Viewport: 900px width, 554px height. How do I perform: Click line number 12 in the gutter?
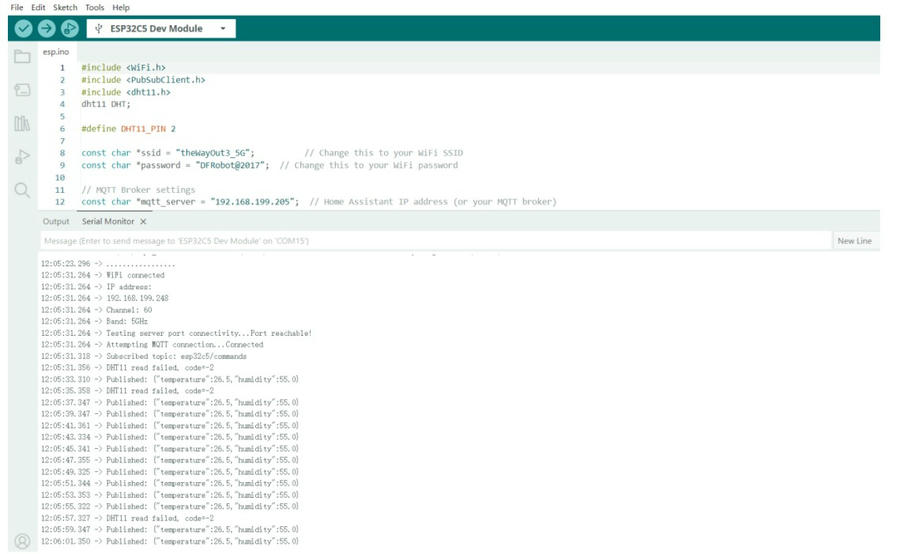coord(60,202)
